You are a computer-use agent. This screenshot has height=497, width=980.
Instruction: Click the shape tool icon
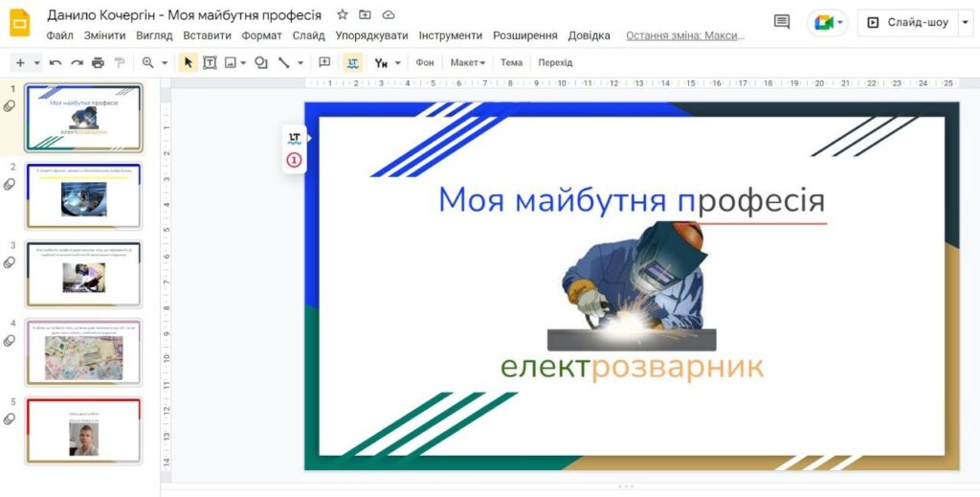pyautogui.click(x=261, y=62)
